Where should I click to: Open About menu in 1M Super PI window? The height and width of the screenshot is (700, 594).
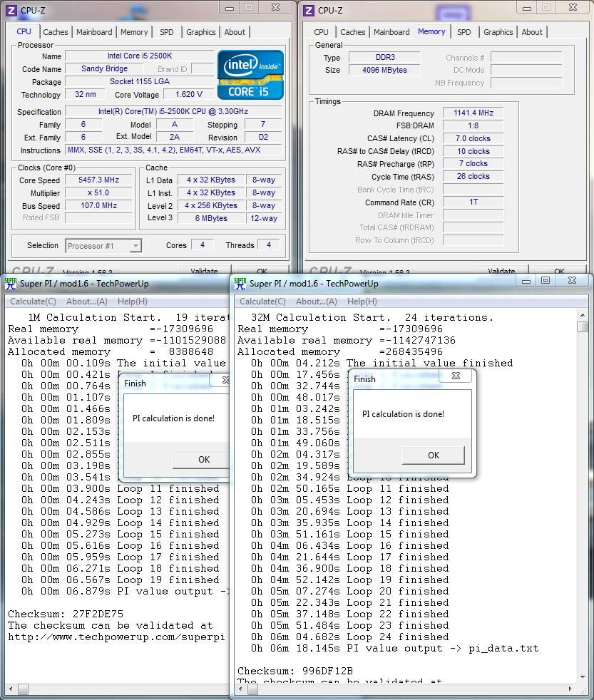87,302
